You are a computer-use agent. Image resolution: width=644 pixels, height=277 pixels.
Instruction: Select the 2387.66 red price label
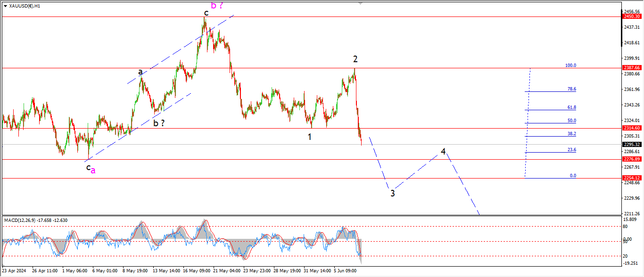tap(632, 68)
